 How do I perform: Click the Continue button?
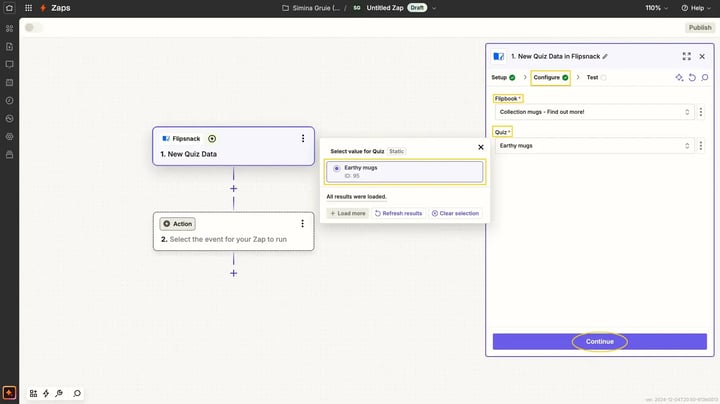[600, 342]
